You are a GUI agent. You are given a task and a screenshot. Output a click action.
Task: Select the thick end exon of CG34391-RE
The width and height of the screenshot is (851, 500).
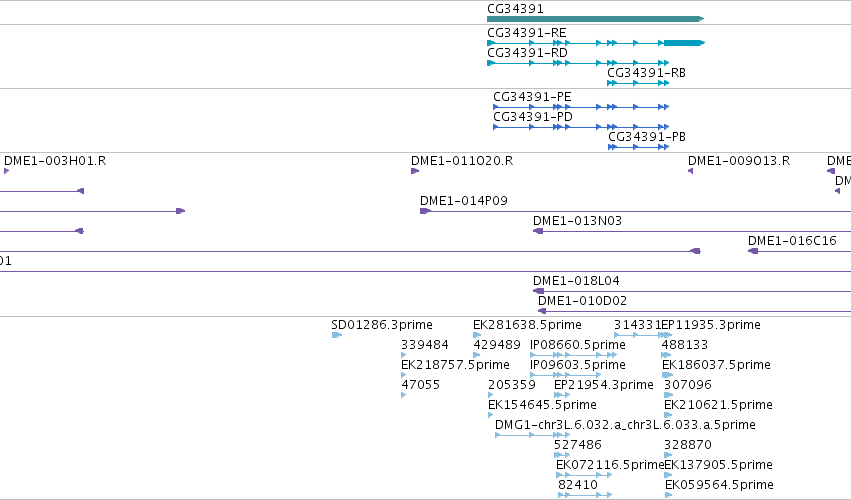pyautogui.click(x=684, y=43)
